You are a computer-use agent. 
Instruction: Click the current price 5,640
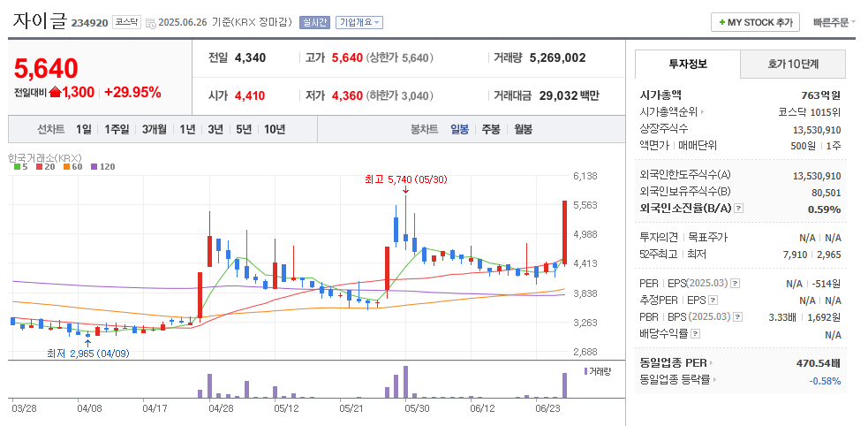[46, 68]
